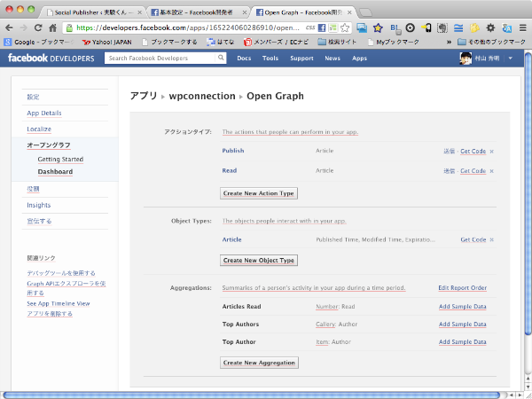
Task: Open 宣伝する in sidebar
Action: pyautogui.click(x=39, y=221)
